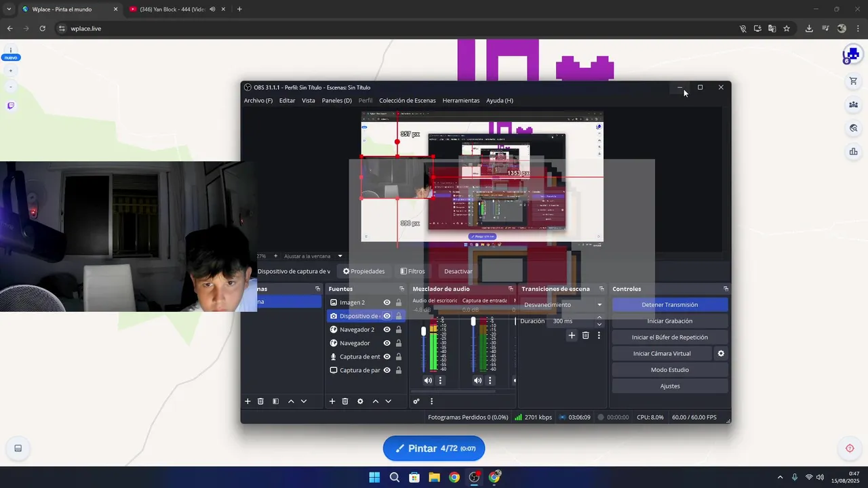Image resolution: width=868 pixels, height=488 pixels.
Task: Toggle visibility of Dispositivo de captura source
Action: point(387,316)
